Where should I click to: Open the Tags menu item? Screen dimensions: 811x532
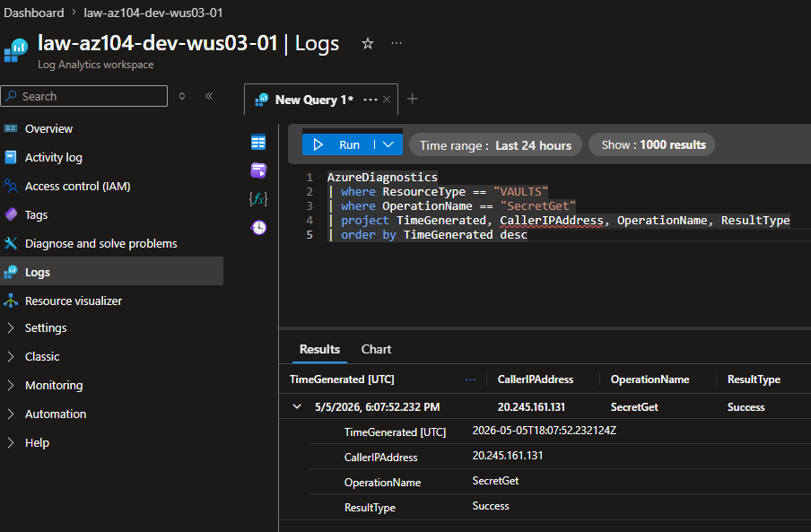(x=36, y=214)
